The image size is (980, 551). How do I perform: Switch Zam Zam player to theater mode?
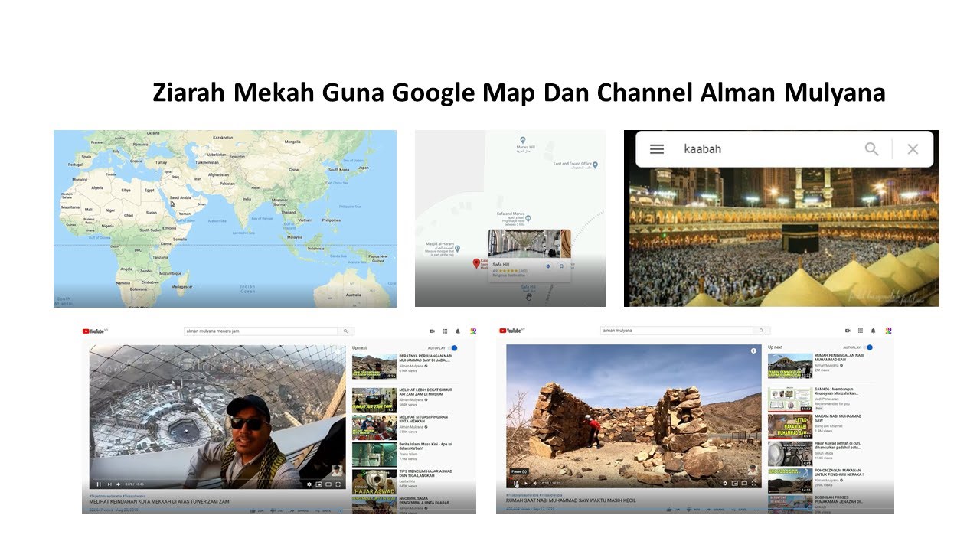click(x=328, y=484)
